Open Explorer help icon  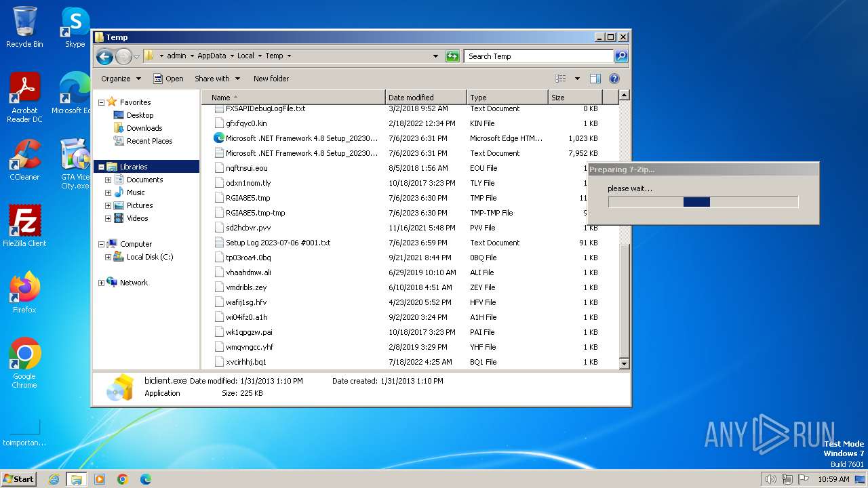pyautogui.click(x=614, y=79)
